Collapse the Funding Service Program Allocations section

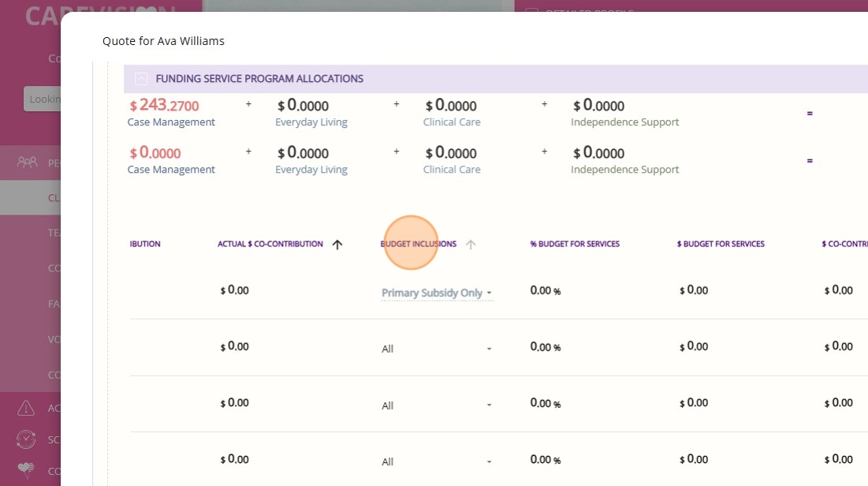tap(141, 79)
